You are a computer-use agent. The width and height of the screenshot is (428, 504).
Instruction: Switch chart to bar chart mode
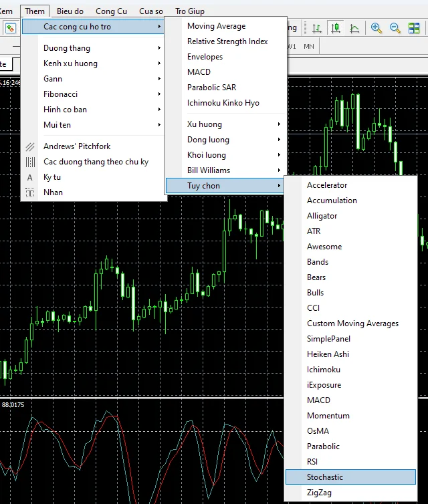(317, 28)
